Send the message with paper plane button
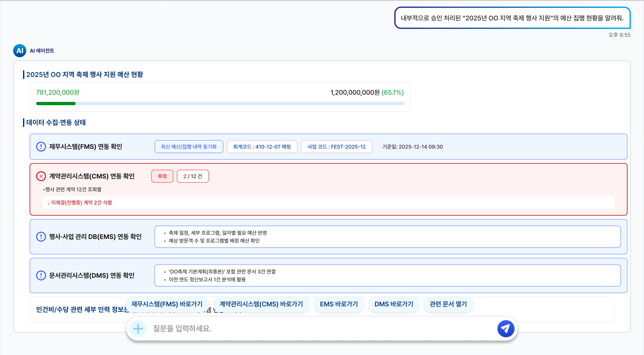This screenshot has height=355, width=644. pyautogui.click(x=506, y=329)
